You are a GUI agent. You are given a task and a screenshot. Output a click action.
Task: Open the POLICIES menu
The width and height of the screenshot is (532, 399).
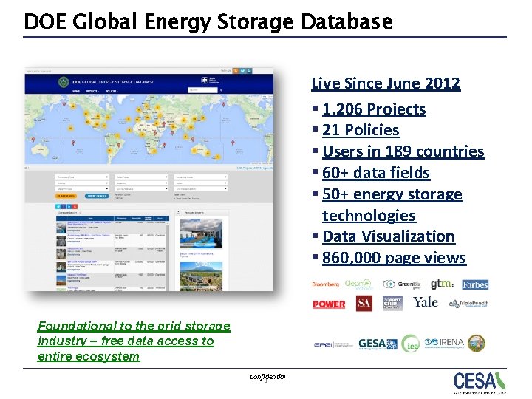(112, 92)
